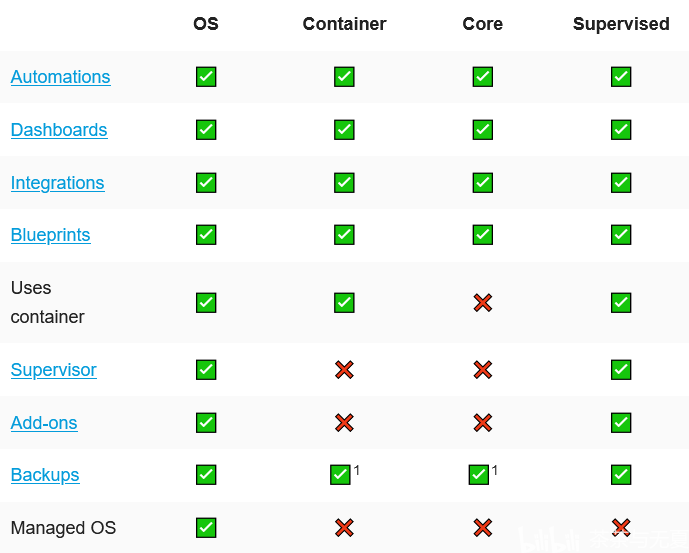Go to the Backups link

click(45, 475)
